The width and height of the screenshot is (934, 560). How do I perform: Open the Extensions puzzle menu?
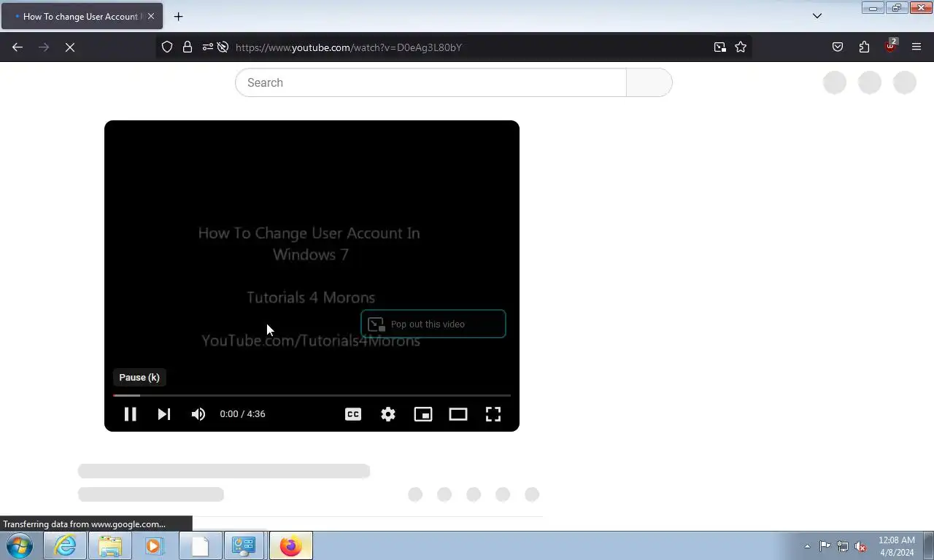(x=864, y=47)
